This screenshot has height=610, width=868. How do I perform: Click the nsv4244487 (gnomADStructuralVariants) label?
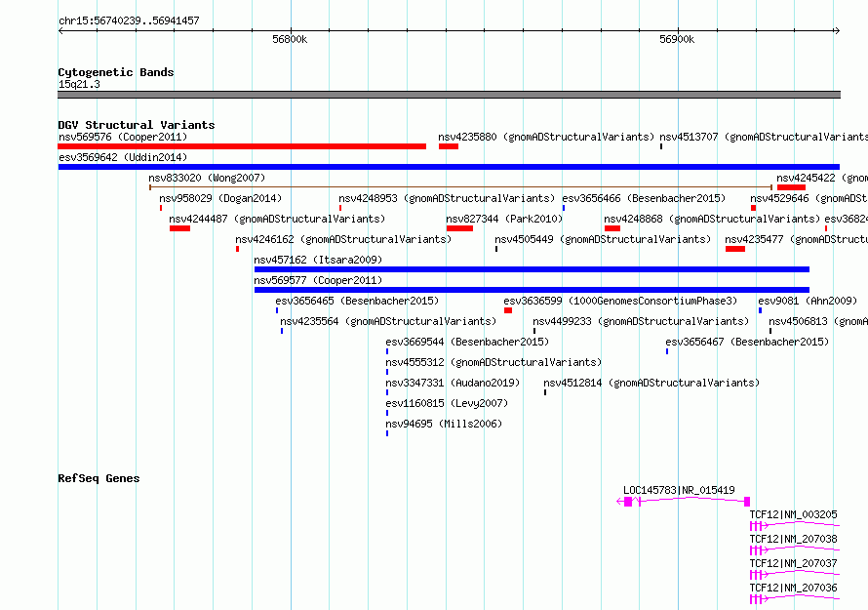point(277,219)
